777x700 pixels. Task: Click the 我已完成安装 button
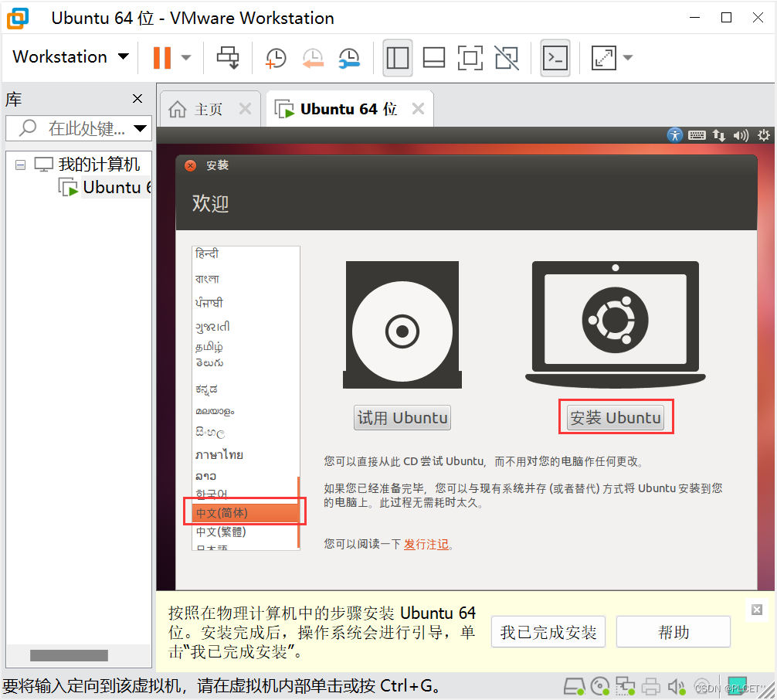point(548,632)
